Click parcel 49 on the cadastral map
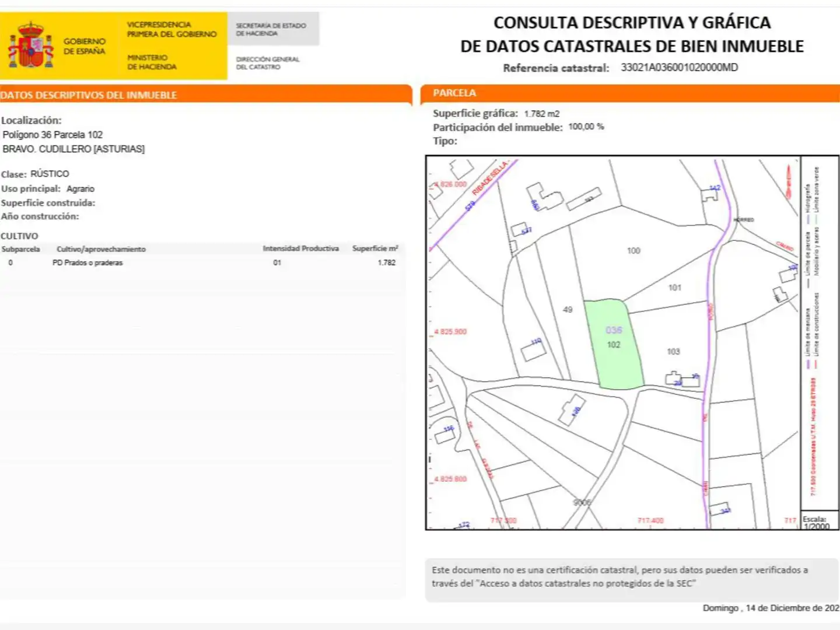 pos(568,310)
